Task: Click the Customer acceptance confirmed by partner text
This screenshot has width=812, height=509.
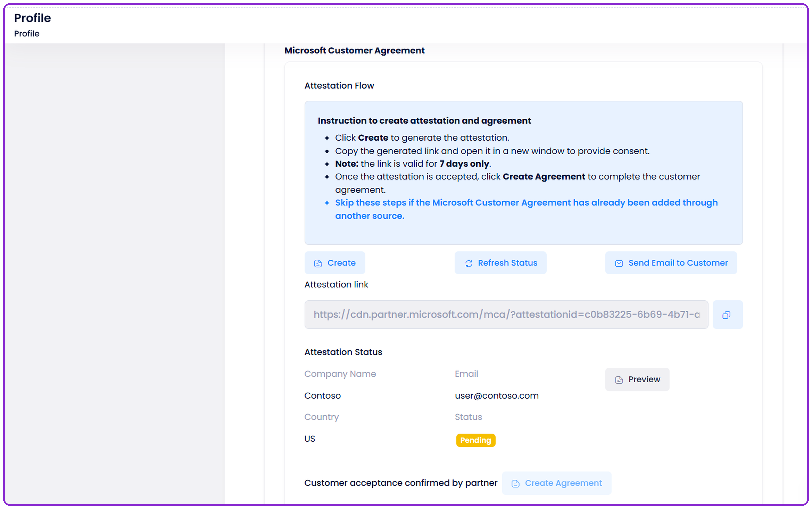Action: pyautogui.click(x=401, y=483)
